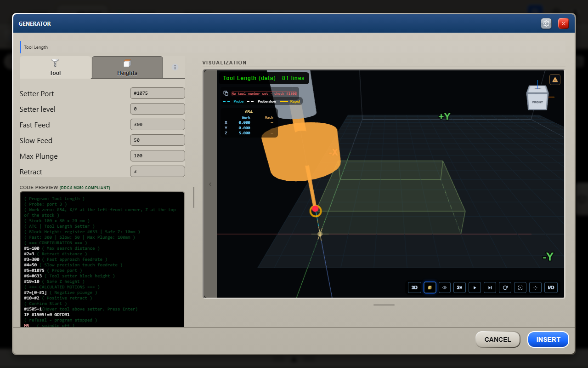The width and height of the screenshot is (588, 368).
Task: Play the toolpath simulation
Action: (x=475, y=287)
